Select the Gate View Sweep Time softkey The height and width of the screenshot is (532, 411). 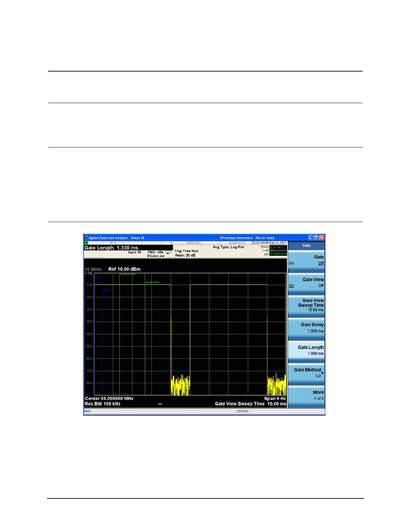(x=306, y=305)
